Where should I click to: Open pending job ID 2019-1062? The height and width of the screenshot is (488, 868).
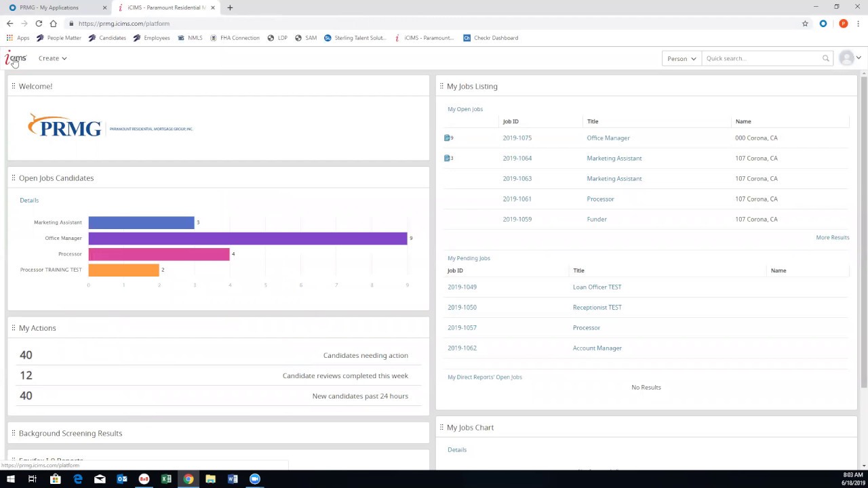462,348
